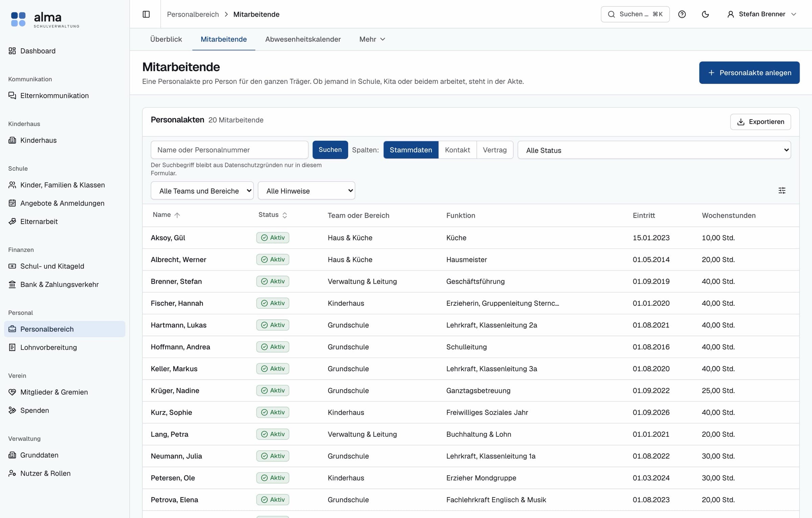This screenshot has height=518, width=812.
Task: Open Kinder, Familien & Klassen
Action: pos(65,185)
